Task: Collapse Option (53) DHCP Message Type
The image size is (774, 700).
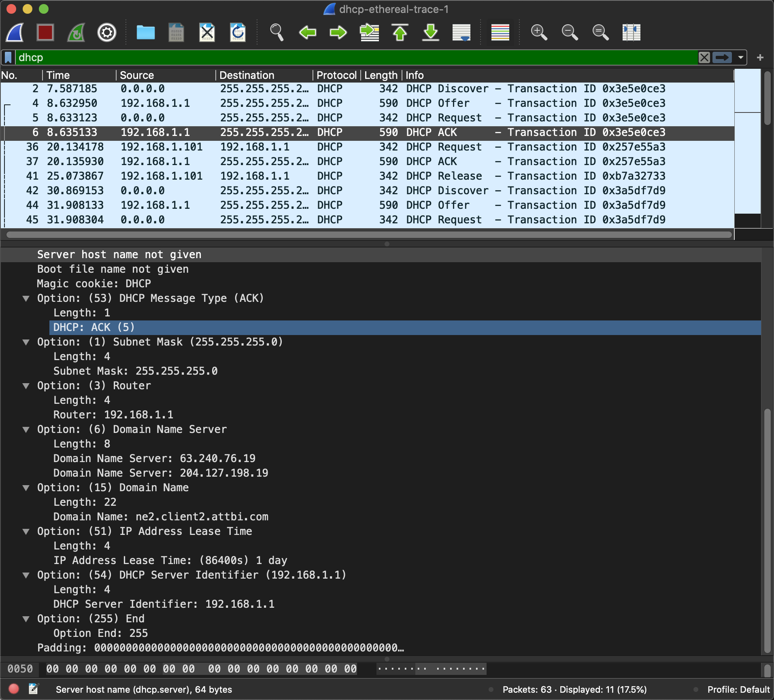Action: (26, 299)
